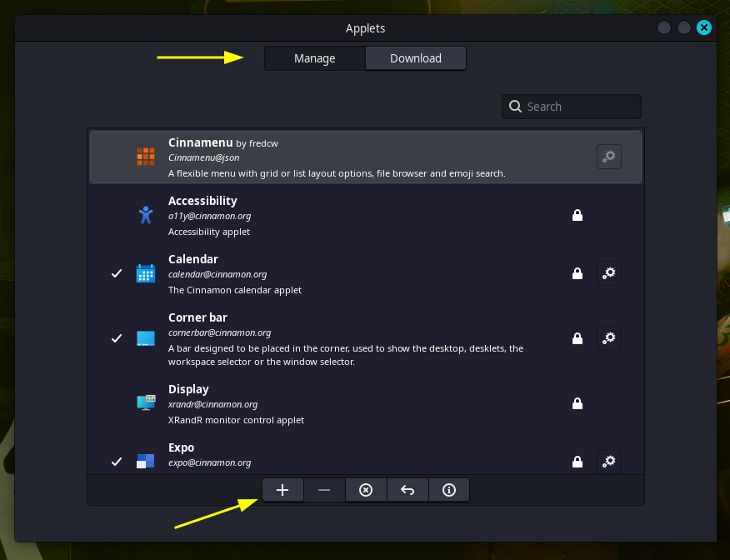Open Expo applet settings gear
Image resolution: width=730 pixels, height=560 pixels.
click(x=609, y=460)
